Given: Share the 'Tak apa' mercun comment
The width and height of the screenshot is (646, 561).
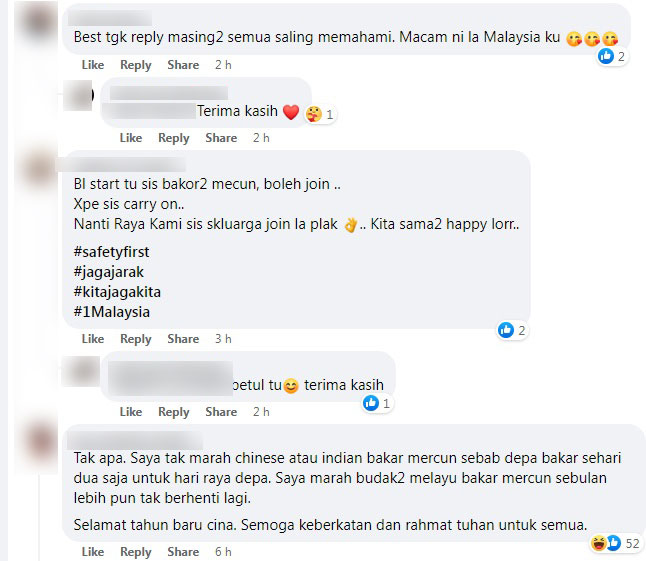Looking at the screenshot, I should pyautogui.click(x=183, y=552).
